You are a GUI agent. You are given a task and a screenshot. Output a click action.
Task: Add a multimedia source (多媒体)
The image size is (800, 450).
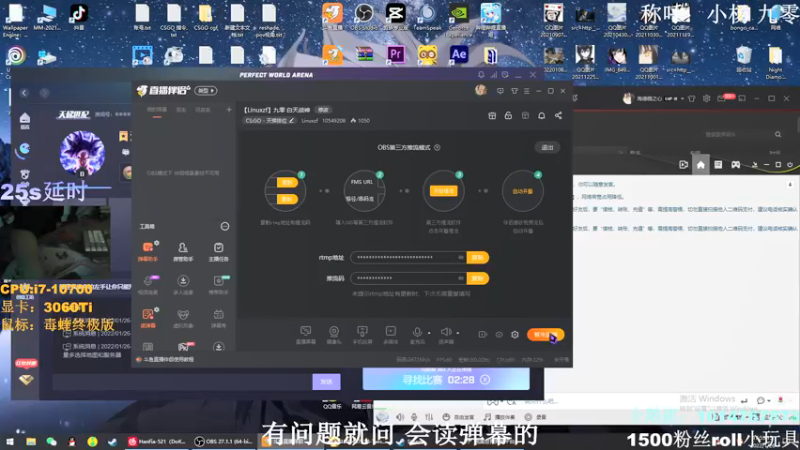click(390, 335)
